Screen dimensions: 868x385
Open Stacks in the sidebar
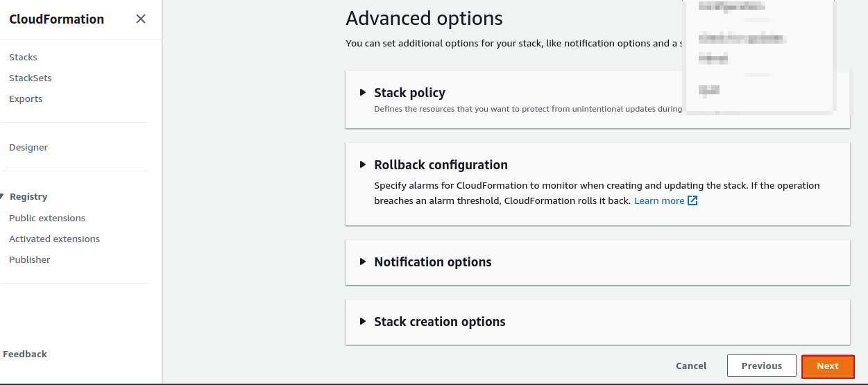coord(23,57)
